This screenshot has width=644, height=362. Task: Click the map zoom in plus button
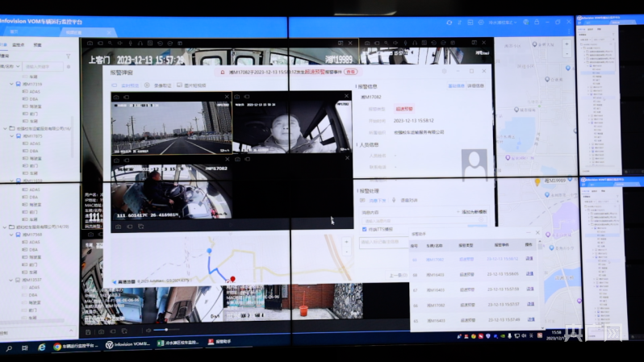tap(567, 44)
